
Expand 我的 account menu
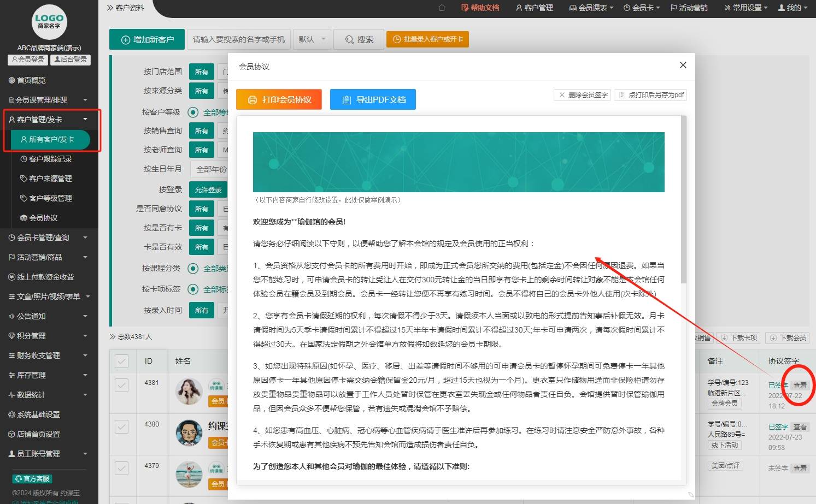pos(792,8)
